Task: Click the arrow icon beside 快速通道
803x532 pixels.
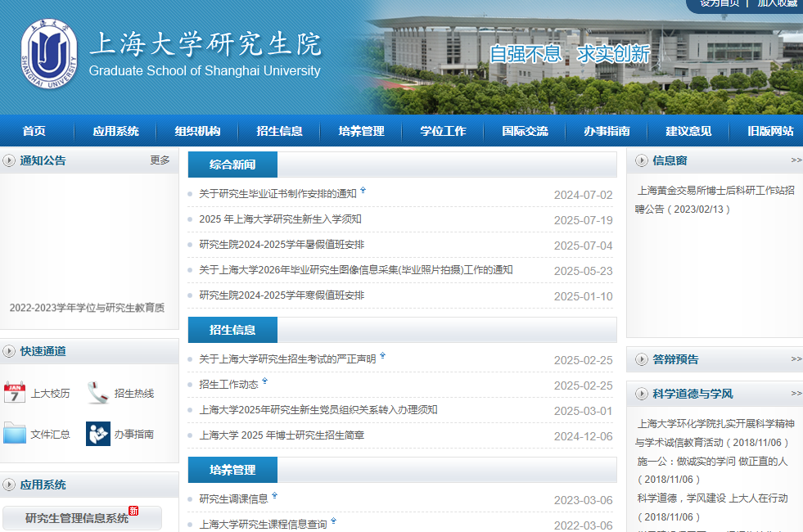Action: (10, 351)
